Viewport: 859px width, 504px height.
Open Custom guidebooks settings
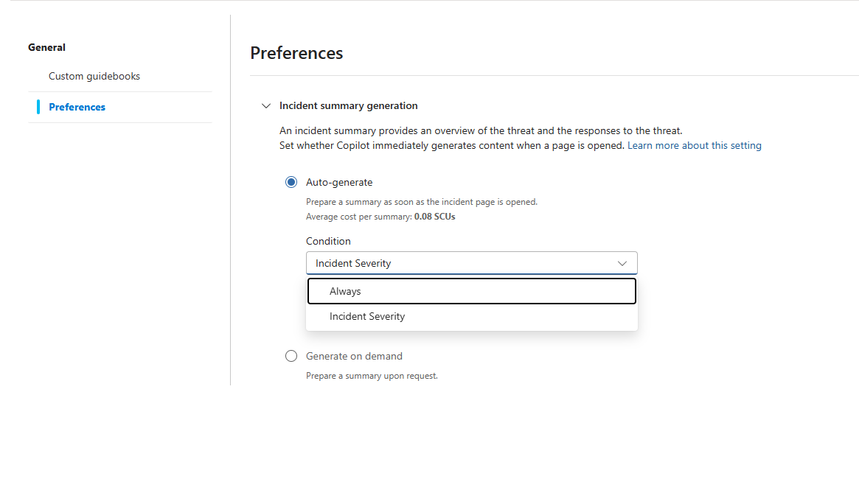click(x=94, y=76)
